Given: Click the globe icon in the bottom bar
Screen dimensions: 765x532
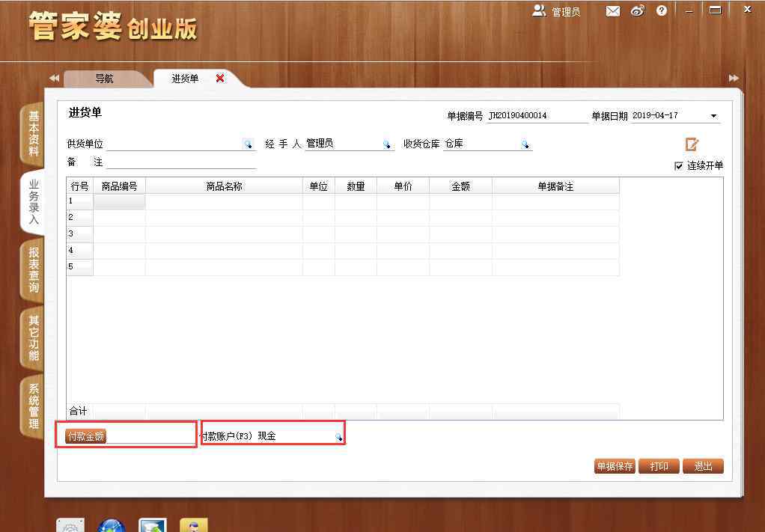Looking at the screenshot, I should tap(112, 526).
